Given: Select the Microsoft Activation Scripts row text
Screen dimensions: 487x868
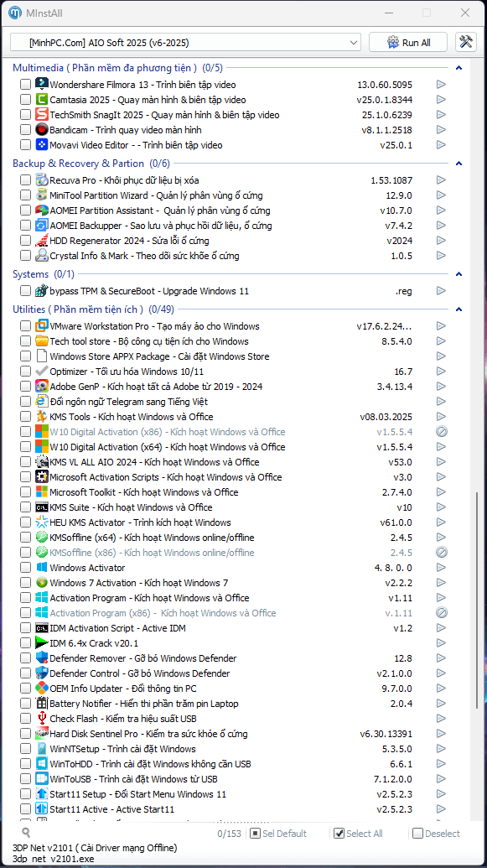Looking at the screenshot, I should coord(165,477).
